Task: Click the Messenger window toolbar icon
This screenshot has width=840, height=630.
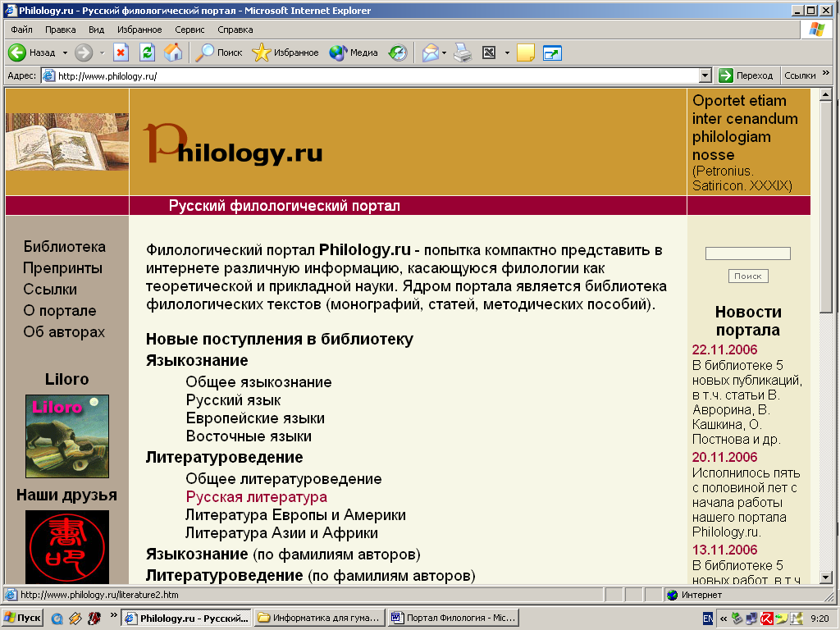Action: click(552, 52)
